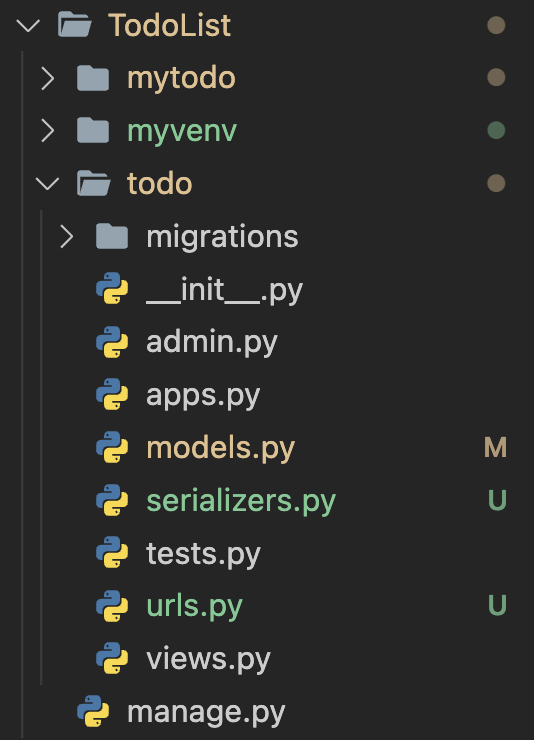Open the apps.py file
This screenshot has height=740, width=534.
pos(203,396)
